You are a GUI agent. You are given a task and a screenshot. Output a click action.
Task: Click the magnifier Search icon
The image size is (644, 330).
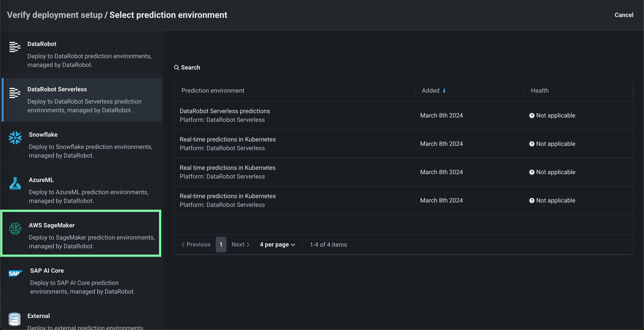[176, 67]
